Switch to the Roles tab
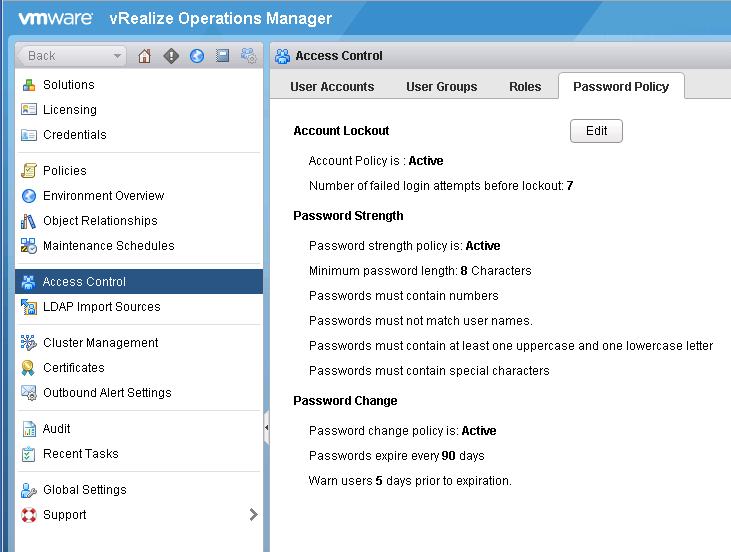Viewport: 731px width, 552px height. tap(525, 87)
